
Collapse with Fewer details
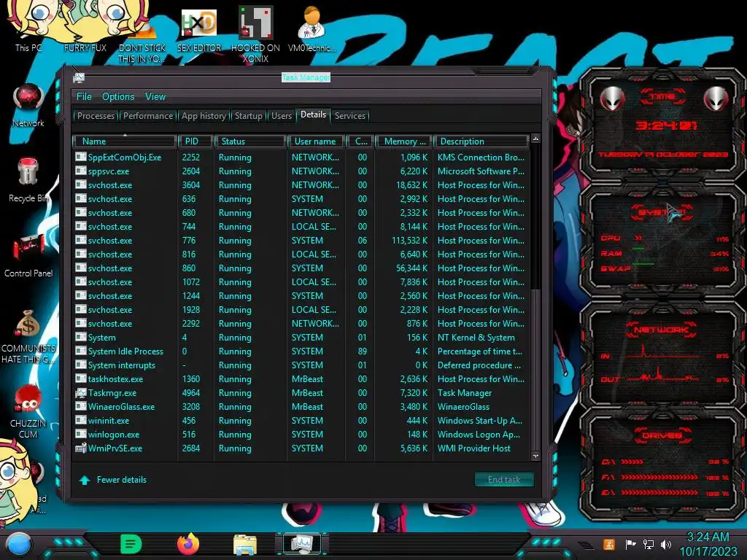113,480
